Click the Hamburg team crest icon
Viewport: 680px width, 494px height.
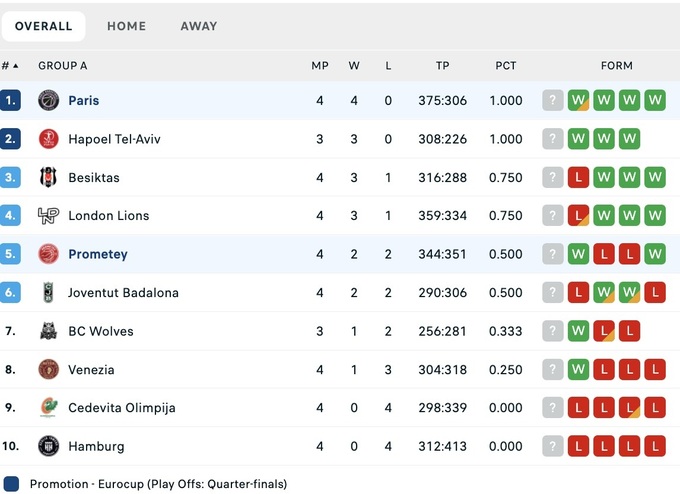pos(48,446)
